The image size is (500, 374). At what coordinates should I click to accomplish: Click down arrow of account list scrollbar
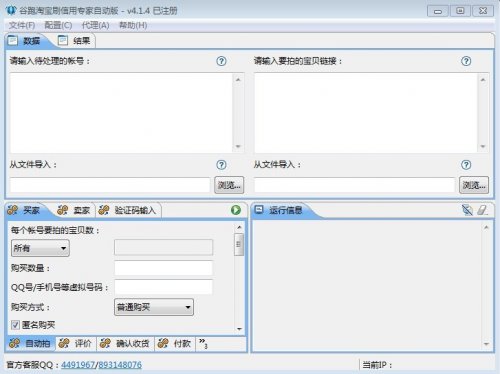tap(238, 146)
